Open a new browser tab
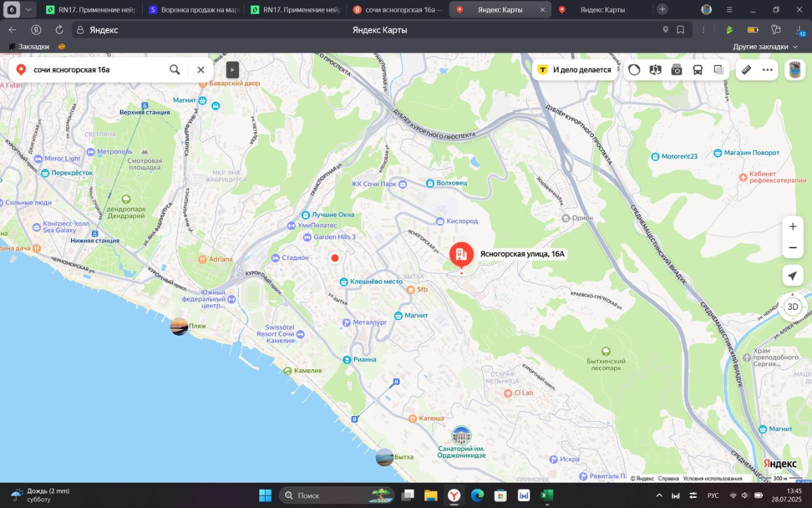This screenshot has width=812, height=508. pyautogui.click(x=662, y=9)
